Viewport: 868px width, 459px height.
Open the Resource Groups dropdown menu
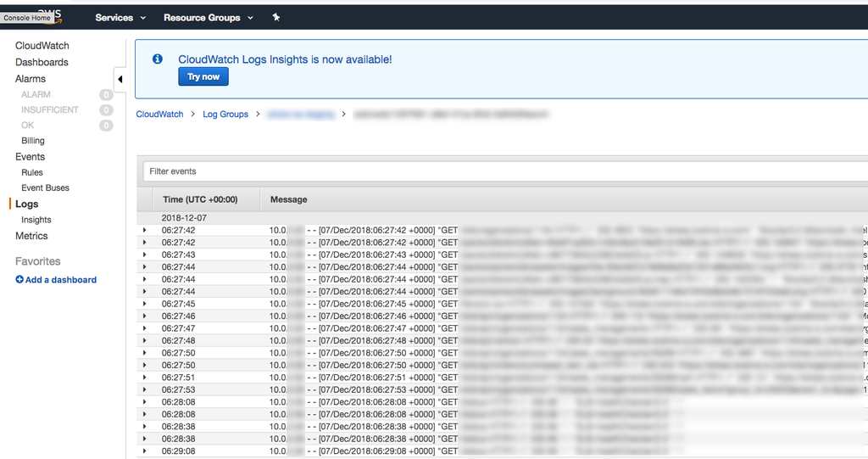tap(209, 18)
